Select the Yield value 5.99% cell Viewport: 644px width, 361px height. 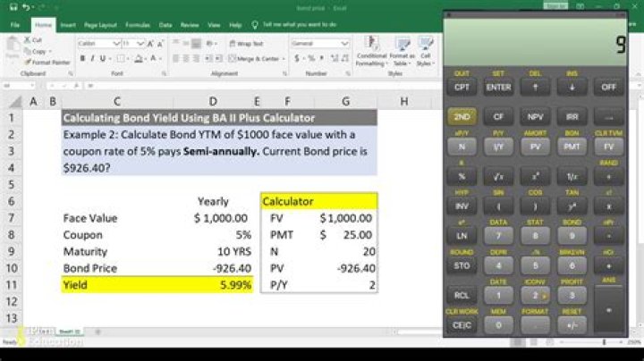(x=213, y=285)
